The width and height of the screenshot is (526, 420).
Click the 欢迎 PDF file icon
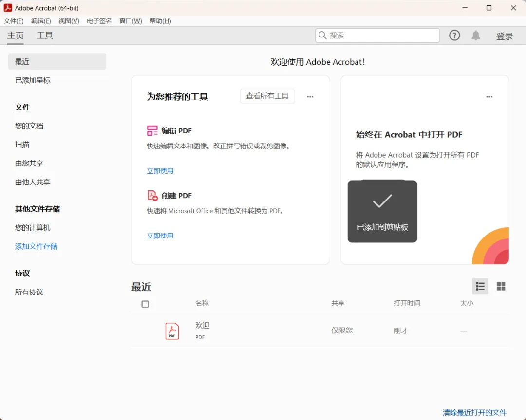[172, 331]
